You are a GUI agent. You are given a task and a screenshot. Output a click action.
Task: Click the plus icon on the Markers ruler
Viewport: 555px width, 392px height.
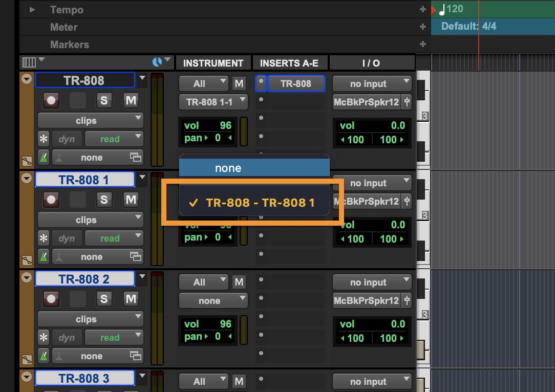coord(423,45)
